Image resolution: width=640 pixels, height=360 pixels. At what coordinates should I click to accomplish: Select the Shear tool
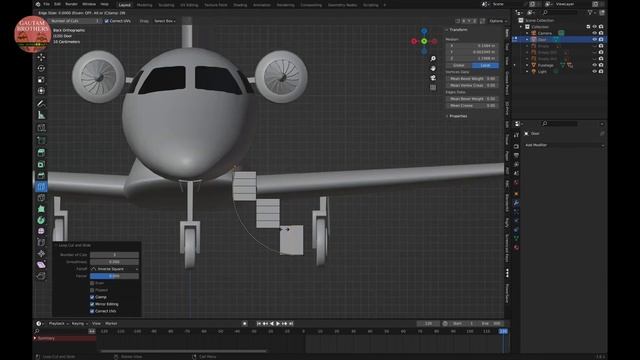[41, 265]
